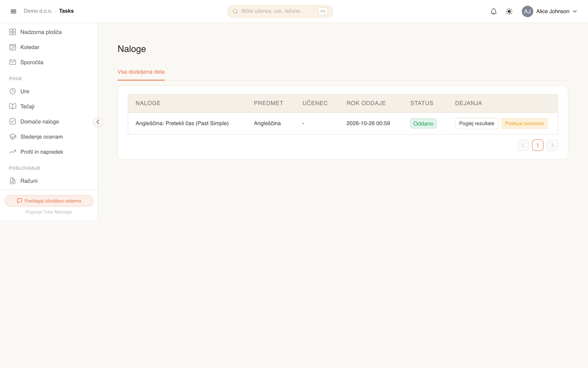588x368 pixels.
Task: Select Domače naloge sidebar label
Action: tap(40, 122)
